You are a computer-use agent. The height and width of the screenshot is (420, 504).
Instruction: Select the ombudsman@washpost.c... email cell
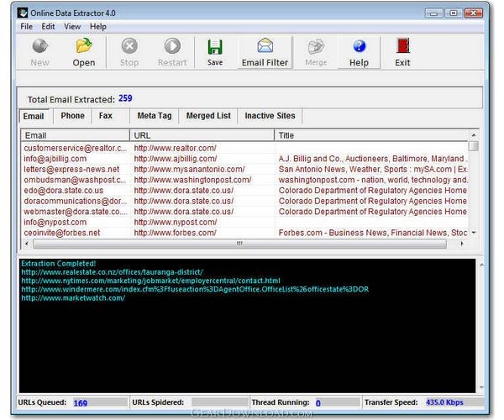click(x=75, y=180)
